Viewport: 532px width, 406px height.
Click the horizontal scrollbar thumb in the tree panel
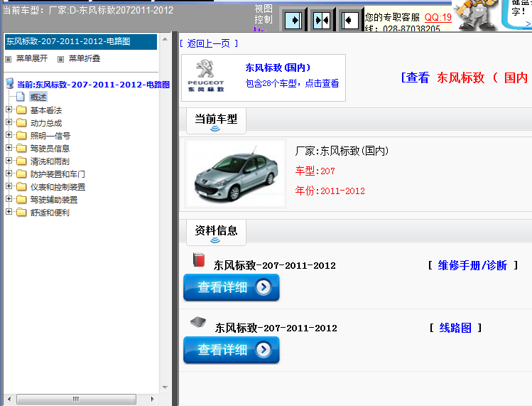tap(76, 399)
